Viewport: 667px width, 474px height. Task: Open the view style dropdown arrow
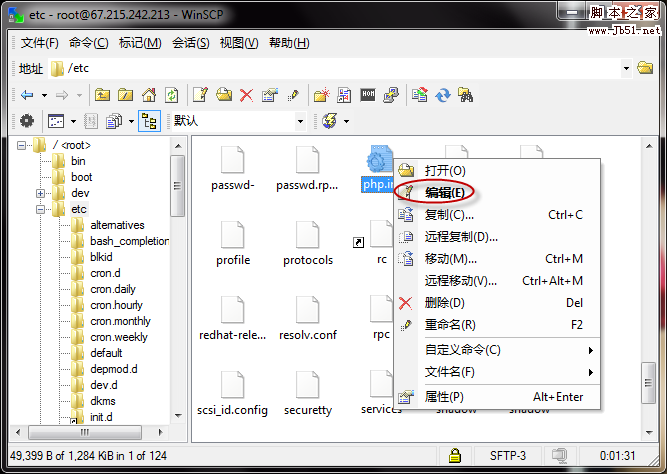click(73, 121)
